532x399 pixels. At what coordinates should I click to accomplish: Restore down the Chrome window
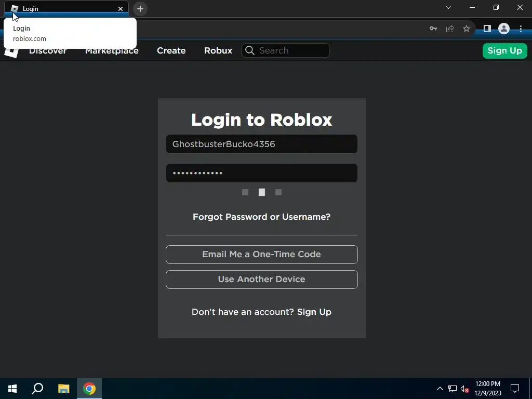tap(496, 7)
